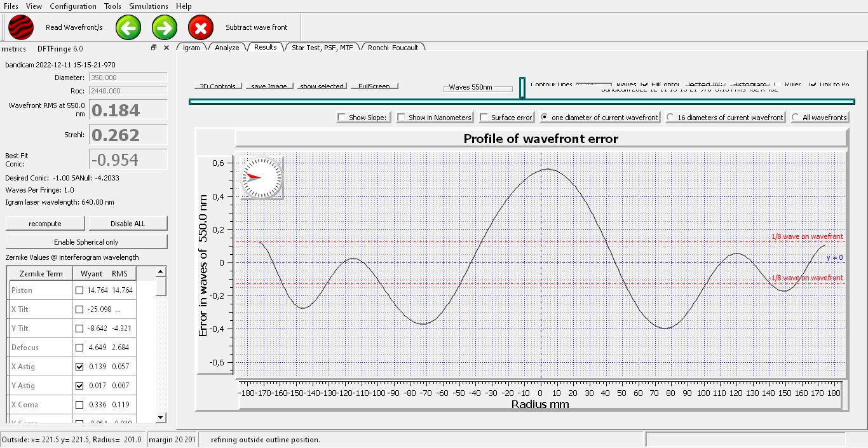Image resolution: width=868 pixels, height=448 pixels.
Task: Toggle the Show in Nanometers checkbox
Action: [x=402, y=118]
